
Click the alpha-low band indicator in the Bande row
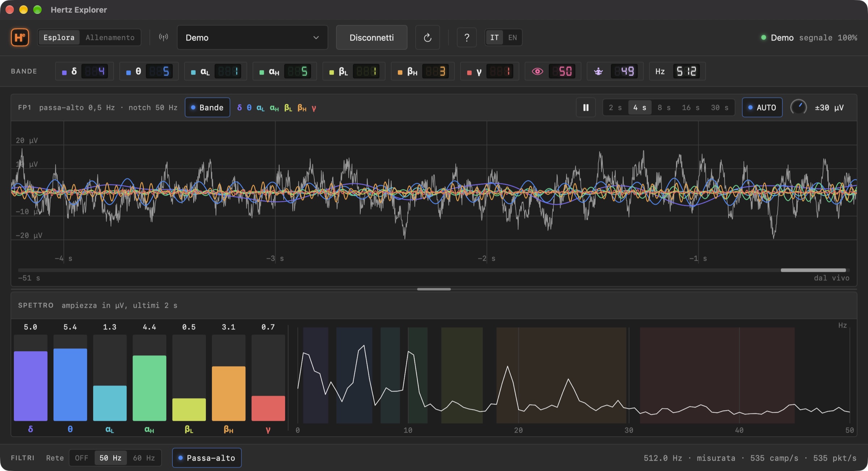pyautogui.click(x=216, y=71)
